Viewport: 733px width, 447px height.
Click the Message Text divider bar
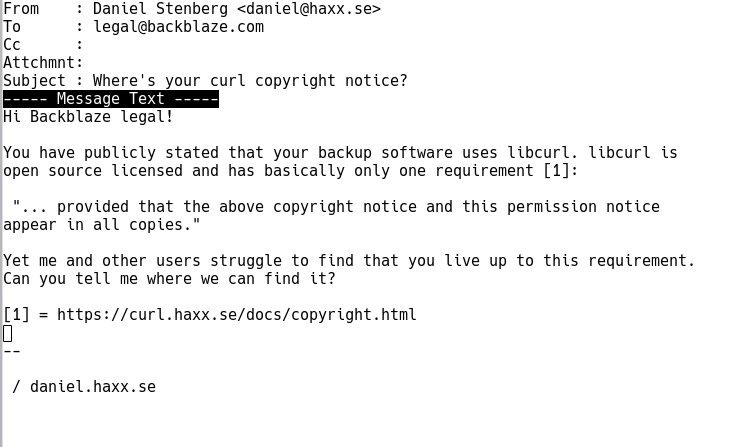click(111, 99)
